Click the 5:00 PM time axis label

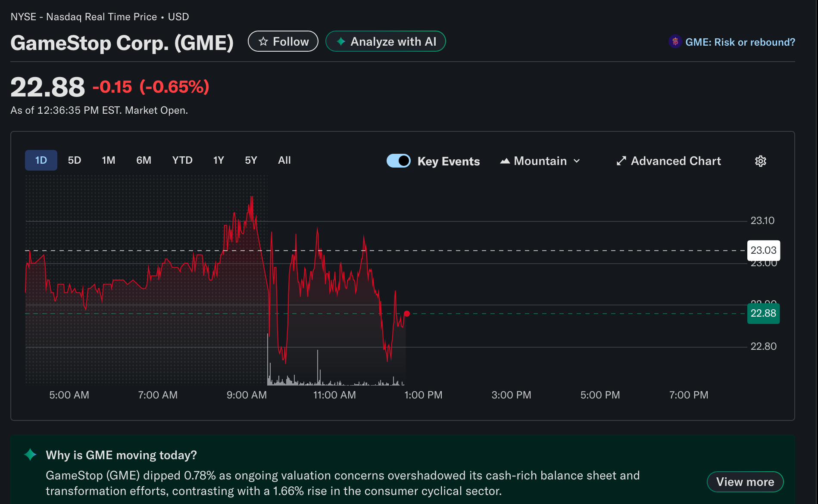pyautogui.click(x=600, y=395)
